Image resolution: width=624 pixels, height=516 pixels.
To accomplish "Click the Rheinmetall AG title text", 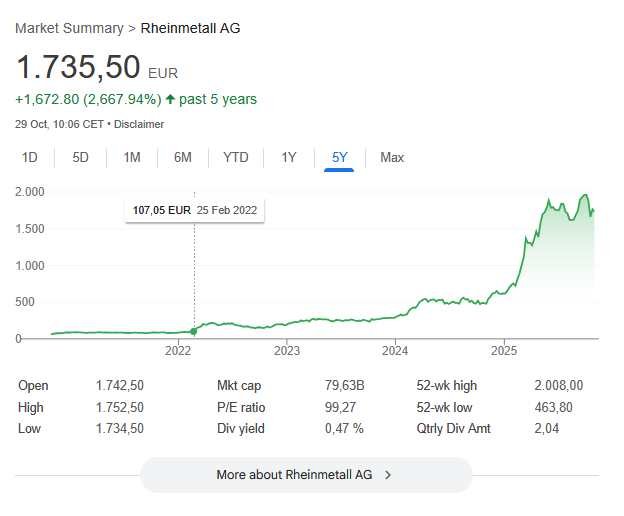I will coord(190,28).
